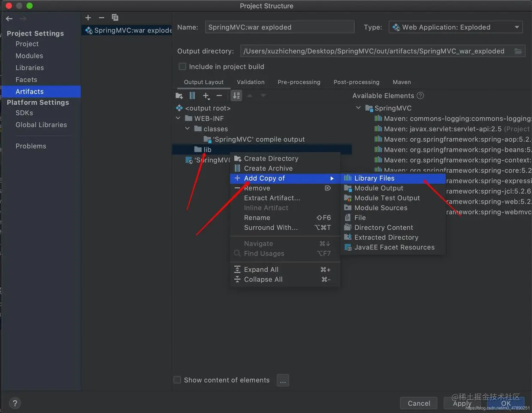The width and height of the screenshot is (532, 413).
Task: Open Modules settings
Action: (x=29, y=56)
